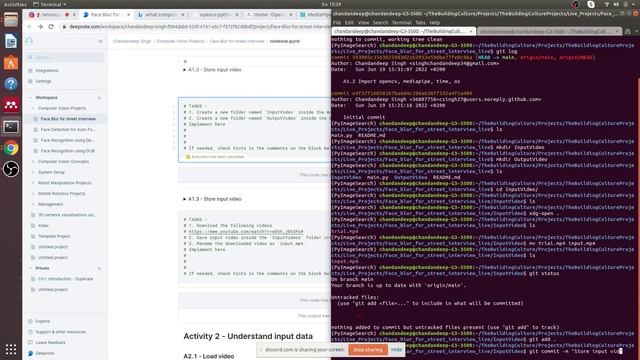Image resolution: width=640 pixels, height=360 pixels.
Task: Click the Stop sharing button
Action: point(368,350)
